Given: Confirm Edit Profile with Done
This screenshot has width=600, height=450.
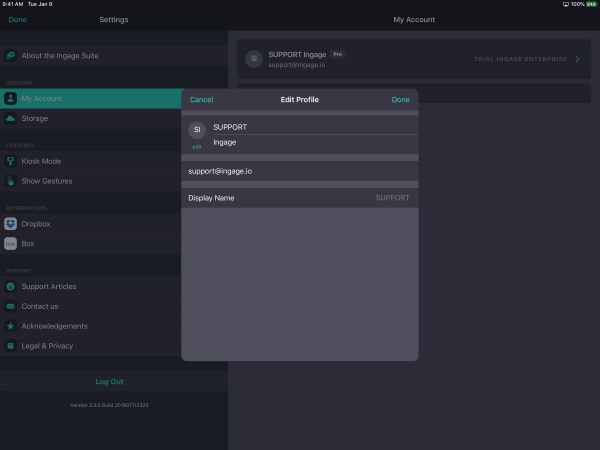Looking at the screenshot, I should pos(401,100).
